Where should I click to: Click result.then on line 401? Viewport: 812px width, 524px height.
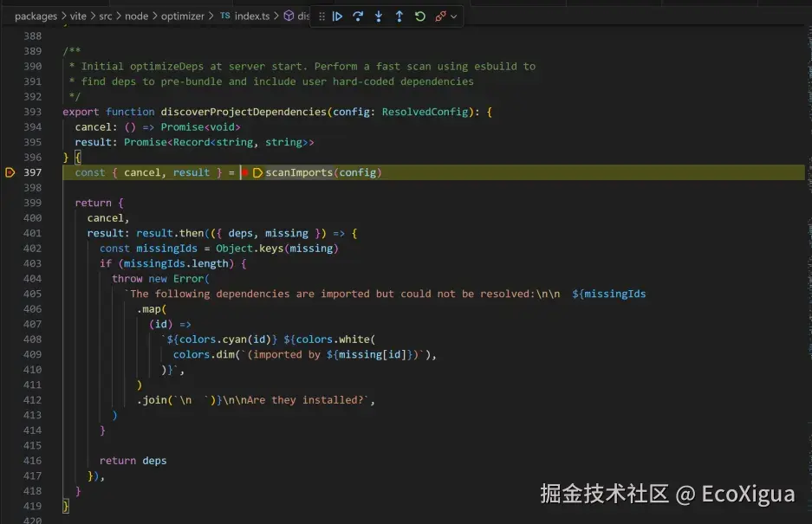tap(170, 233)
